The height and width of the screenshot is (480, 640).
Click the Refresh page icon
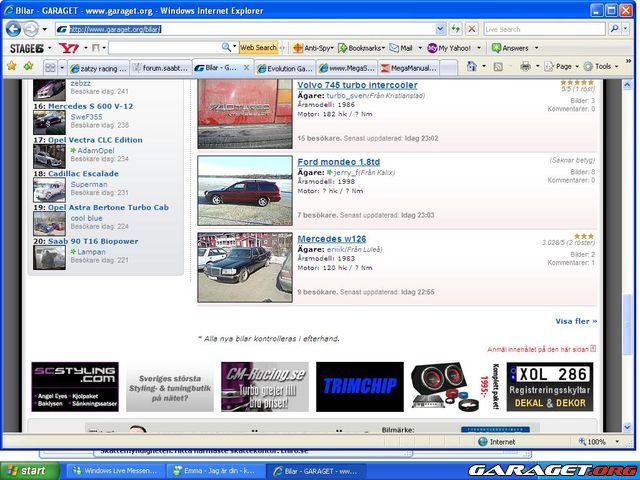pos(457,29)
